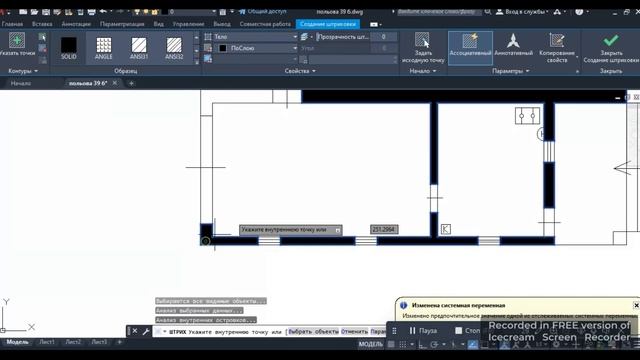Expand the Свойства panel
Viewport: 640px width, 360px height.
[300, 71]
